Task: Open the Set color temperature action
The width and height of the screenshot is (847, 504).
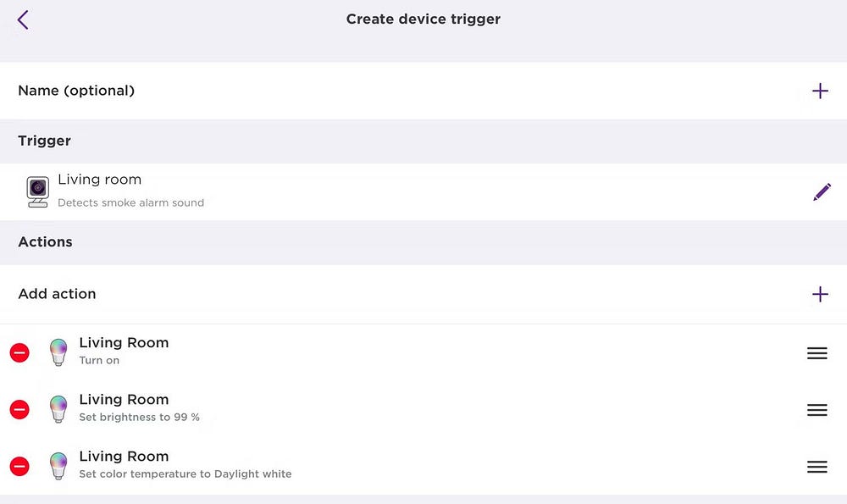Action: [185, 464]
